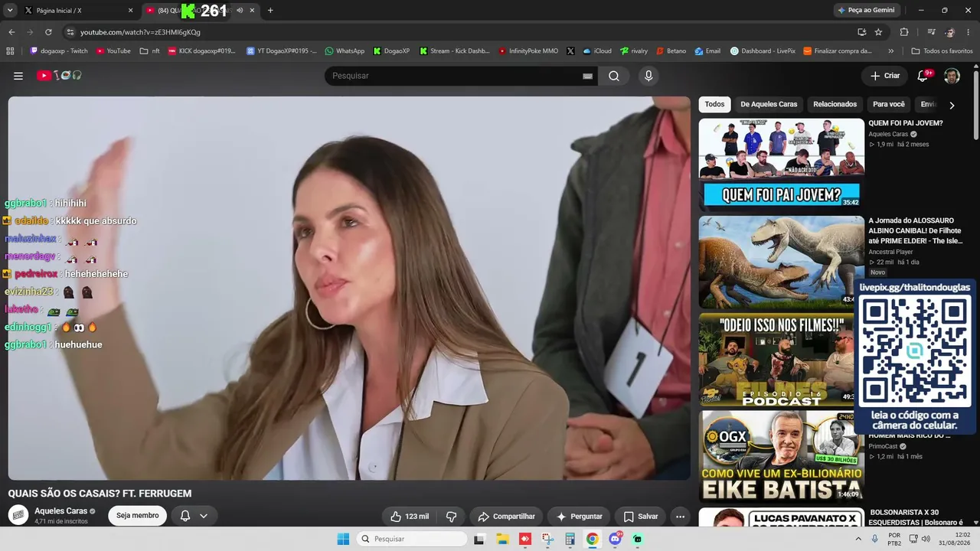Image resolution: width=980 pixels, height=551 pixels.
Task: Open the Chrome media controls icon
Action: point(931,32)
